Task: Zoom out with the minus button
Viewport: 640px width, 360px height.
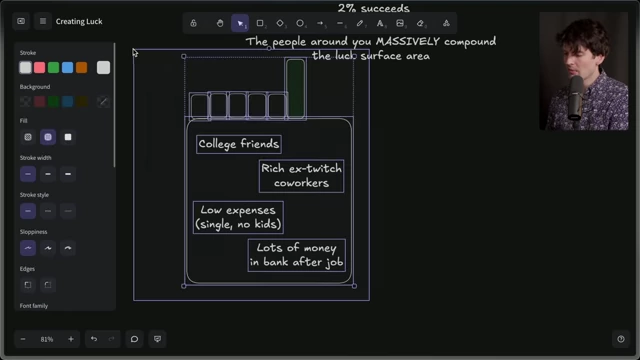Action: pyautogui.click(x=23, y=339)
